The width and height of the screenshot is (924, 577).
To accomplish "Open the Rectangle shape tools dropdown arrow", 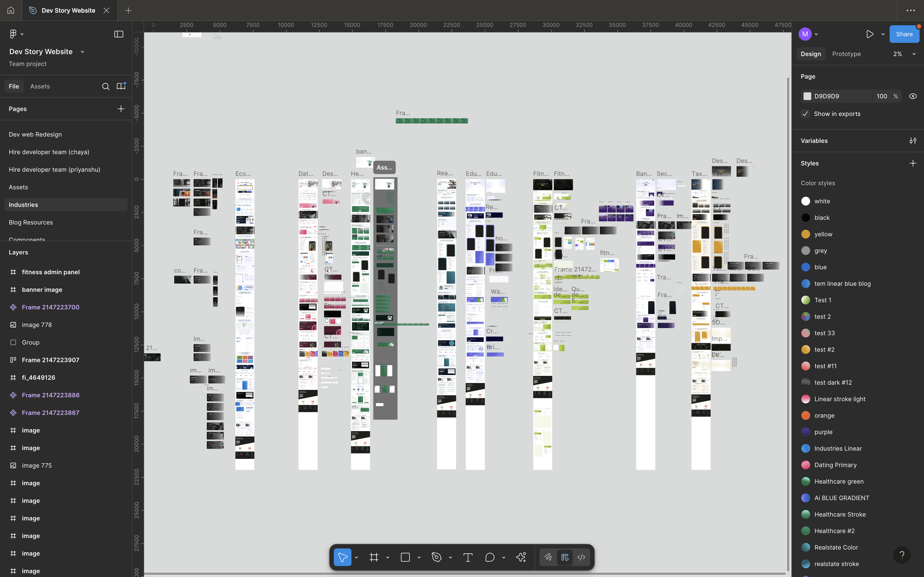I will tap(419, 557).
